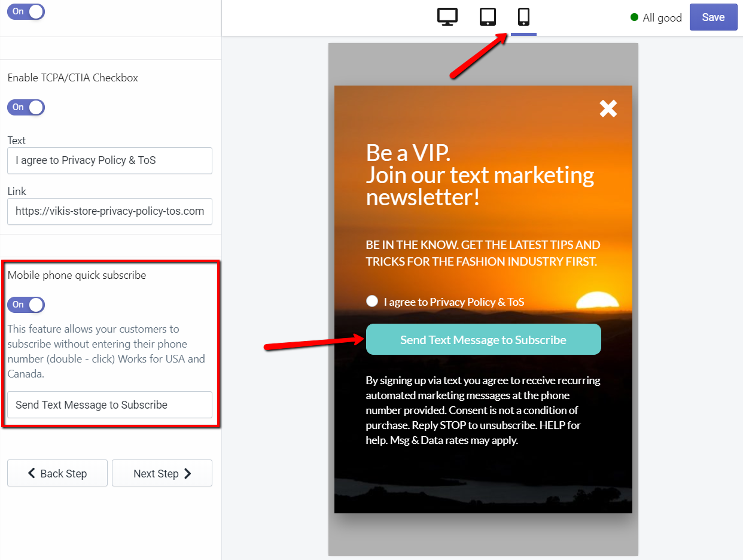Click the I agree to Privacy Policy label
Viewport: 743px width, 560px height.
pos(453,302)
